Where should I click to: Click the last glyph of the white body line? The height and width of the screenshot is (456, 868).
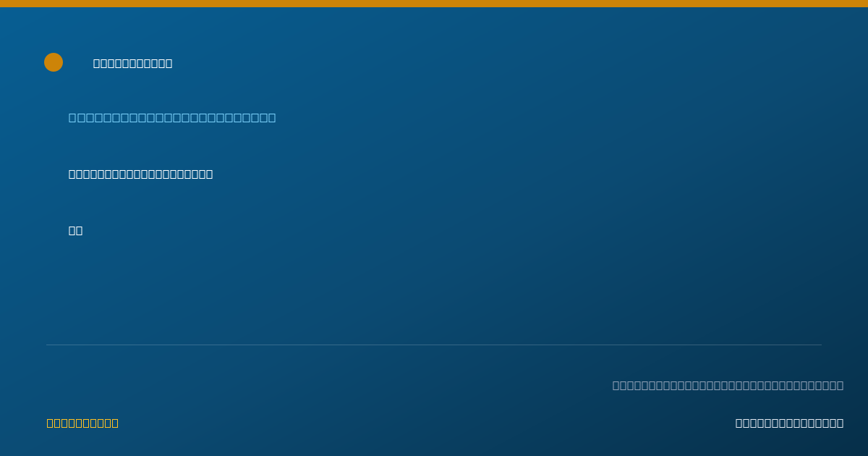pos(209,174)
